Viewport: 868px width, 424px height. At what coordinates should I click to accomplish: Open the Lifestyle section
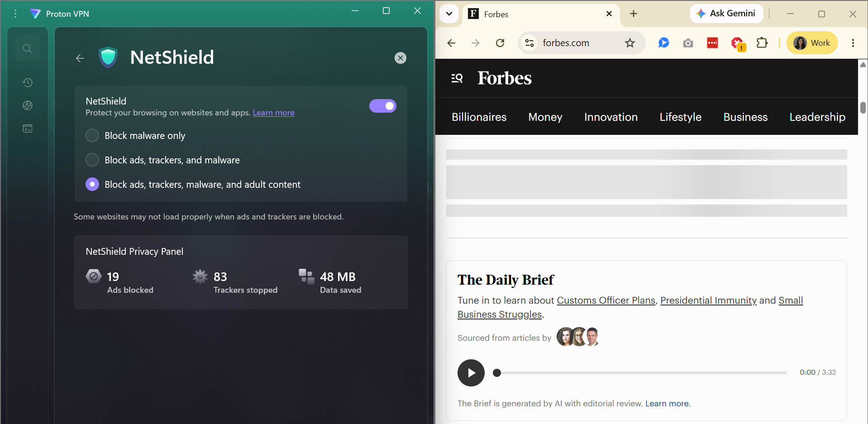[680, 117]
